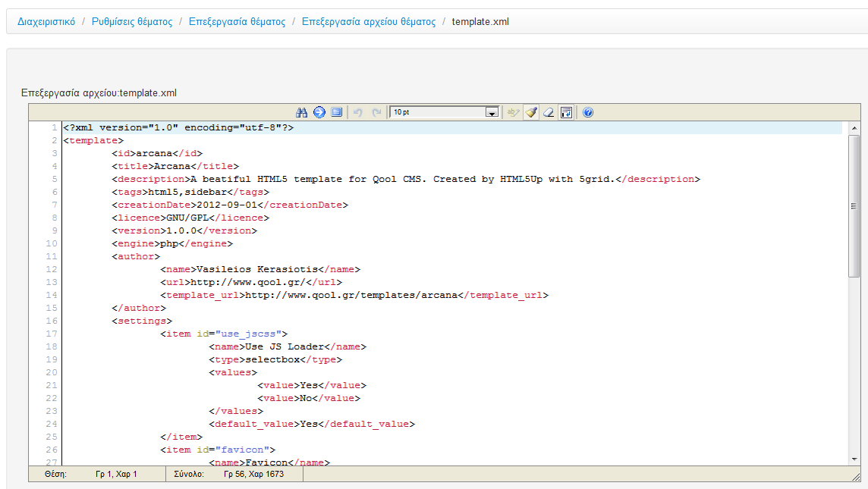This screenshot has width=868, height=489.
Task: Open the search tool with the binoculars icon
Action: 303,112
